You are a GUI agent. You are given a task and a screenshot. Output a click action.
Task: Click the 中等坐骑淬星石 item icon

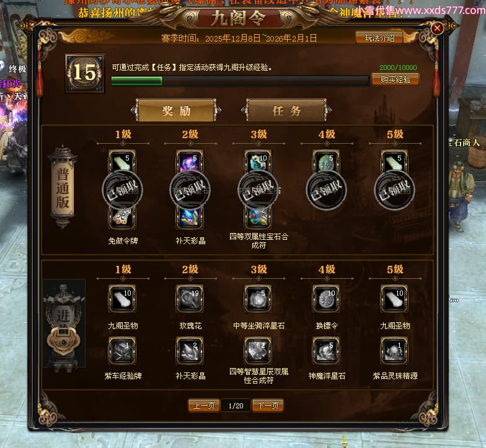[258, 299]
